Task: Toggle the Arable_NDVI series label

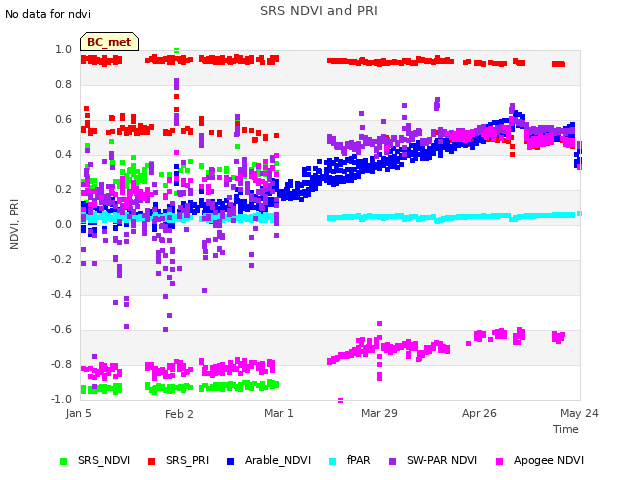Action: click(x=278, y=460)
